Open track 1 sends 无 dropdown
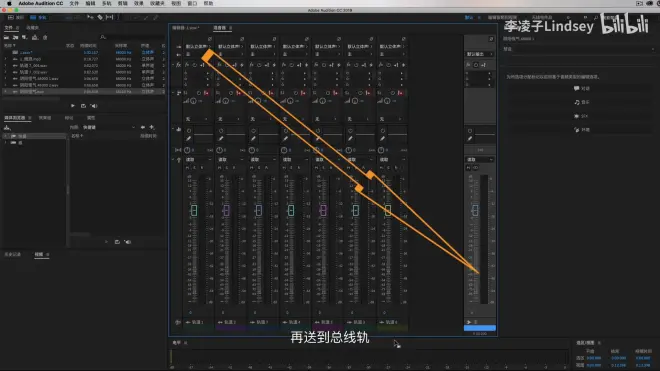 point(198,119)
